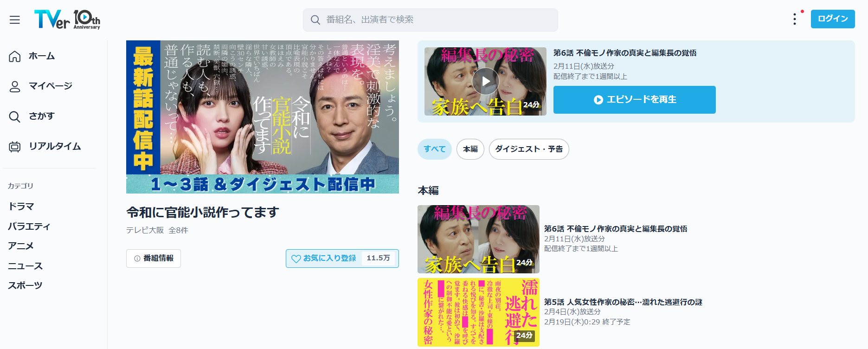Focus the program name search field
This screenshot has height=349, width=868.
pyautogui.click(x=436, y=20)
